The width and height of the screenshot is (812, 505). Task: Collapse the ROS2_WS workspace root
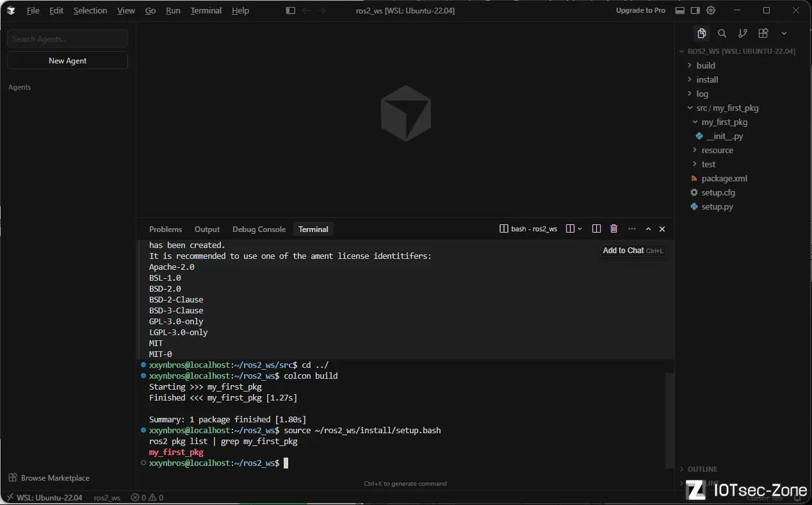[x=742, y=51]
